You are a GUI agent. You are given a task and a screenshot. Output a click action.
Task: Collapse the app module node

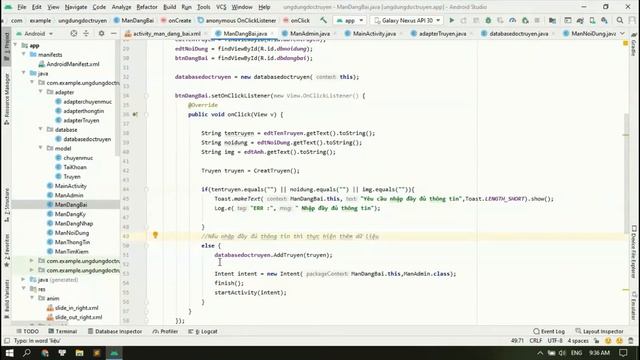point(15,45)
